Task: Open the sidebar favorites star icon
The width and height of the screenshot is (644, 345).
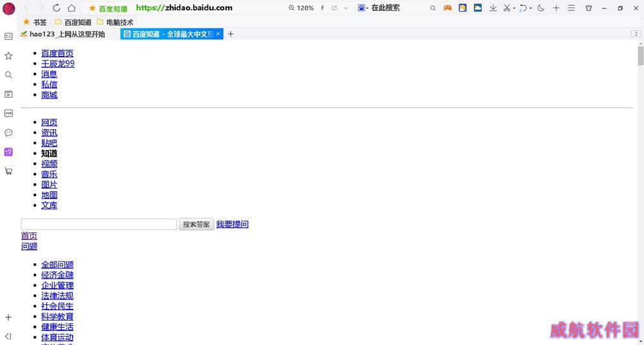Action: (x=8, y=56)
